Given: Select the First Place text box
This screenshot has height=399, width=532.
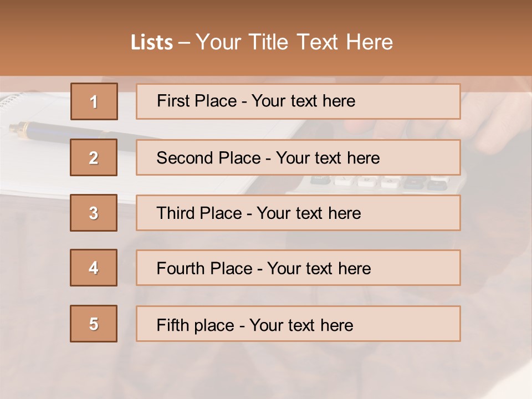Looking at the screenshot, I should tap(298, 101).
